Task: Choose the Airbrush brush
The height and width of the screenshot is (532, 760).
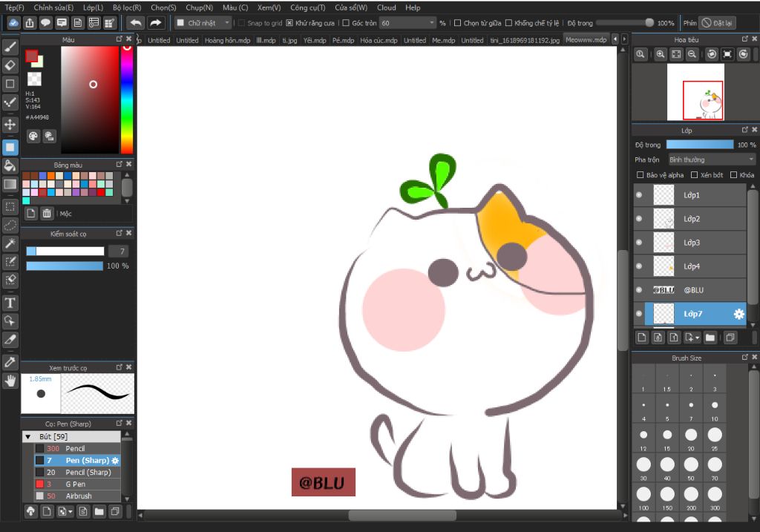Action: tap(77, 496)
